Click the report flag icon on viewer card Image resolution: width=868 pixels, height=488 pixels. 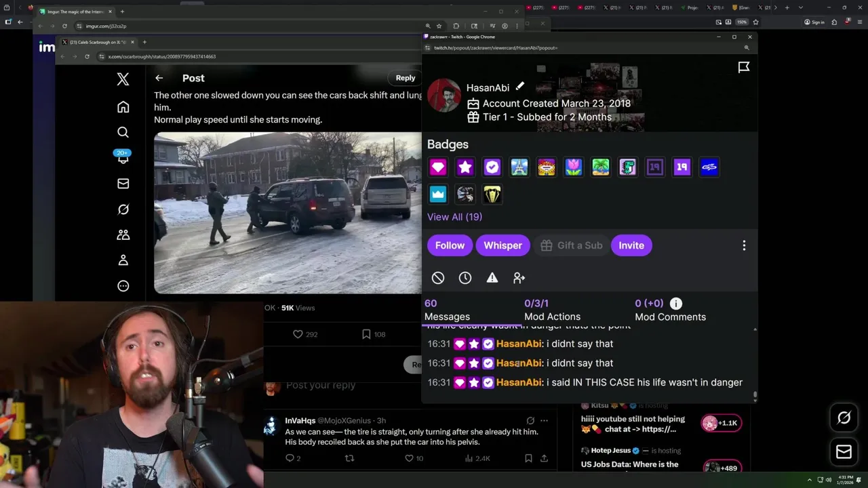pyautogui.click(x=744, y=67)
